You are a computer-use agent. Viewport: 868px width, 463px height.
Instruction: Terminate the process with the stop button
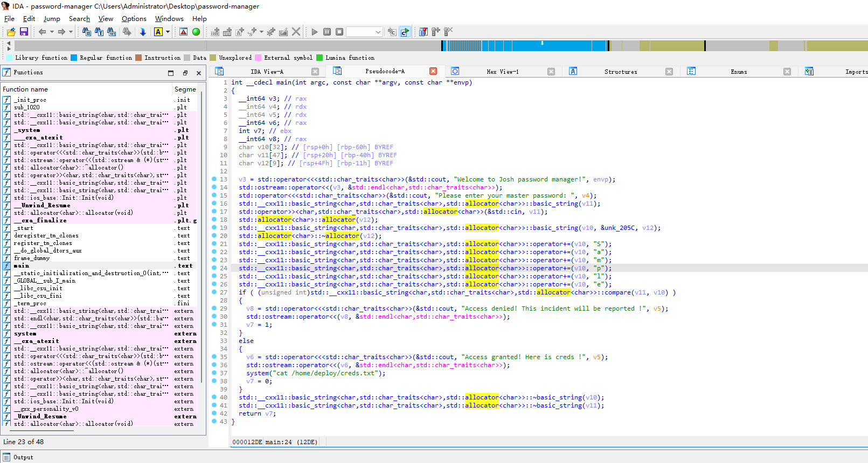click(x=339, y=32)
